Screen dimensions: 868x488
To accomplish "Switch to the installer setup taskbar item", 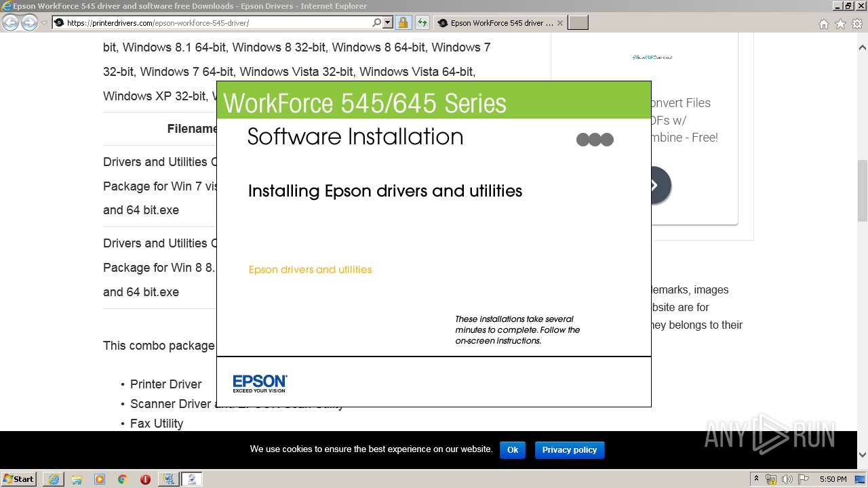I will (x=168, y=479).
